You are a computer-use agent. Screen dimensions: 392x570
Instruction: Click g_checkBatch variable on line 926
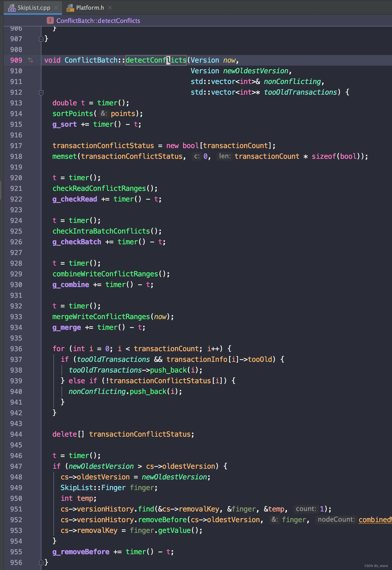click(x=77, y=242)
